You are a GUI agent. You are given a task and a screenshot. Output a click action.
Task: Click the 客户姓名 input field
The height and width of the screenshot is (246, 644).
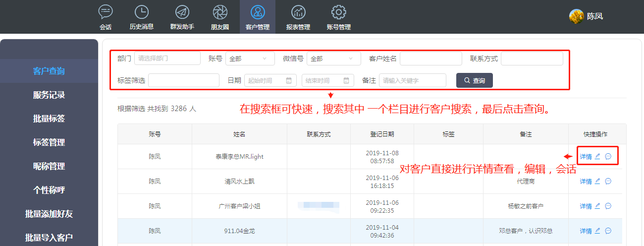point(431,59)
